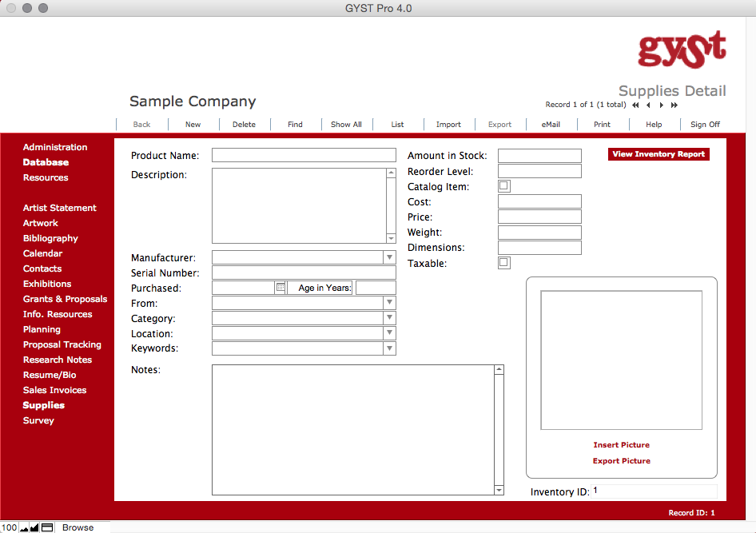
Task: Click Export Picture link
Action: coord(621,461)
